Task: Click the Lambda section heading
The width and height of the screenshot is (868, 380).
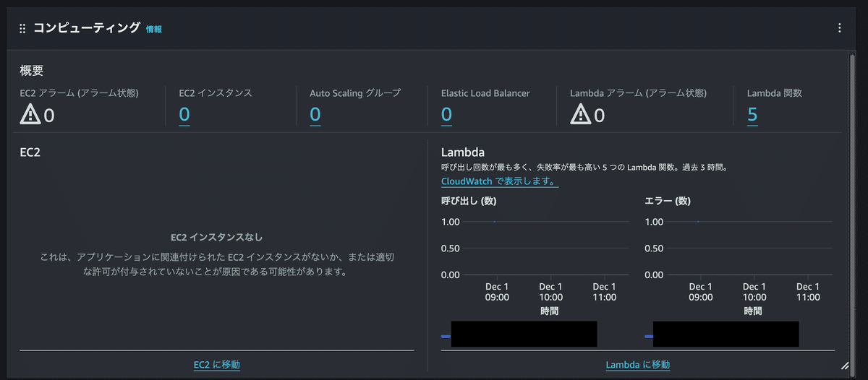Action: pyautogui.click(x=462, y=152)
